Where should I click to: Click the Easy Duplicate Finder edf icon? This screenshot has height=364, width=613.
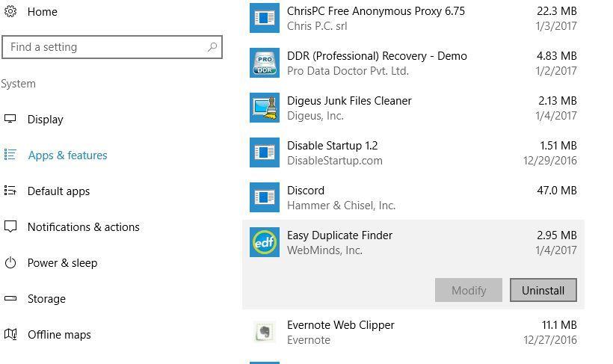click(x=265, y=242)
